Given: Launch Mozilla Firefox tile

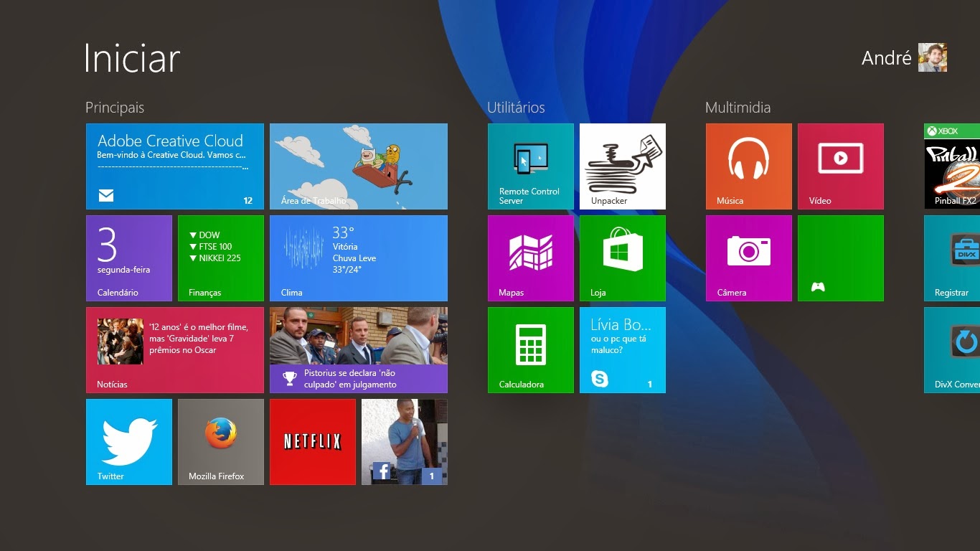Looking at the screenshot, I should (x=221, y=442).
